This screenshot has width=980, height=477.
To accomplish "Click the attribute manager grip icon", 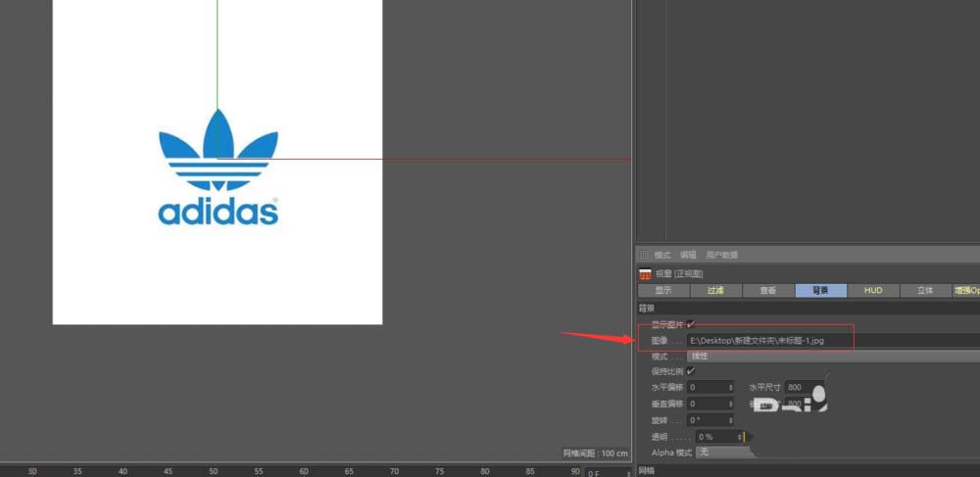I will (644, 255).
